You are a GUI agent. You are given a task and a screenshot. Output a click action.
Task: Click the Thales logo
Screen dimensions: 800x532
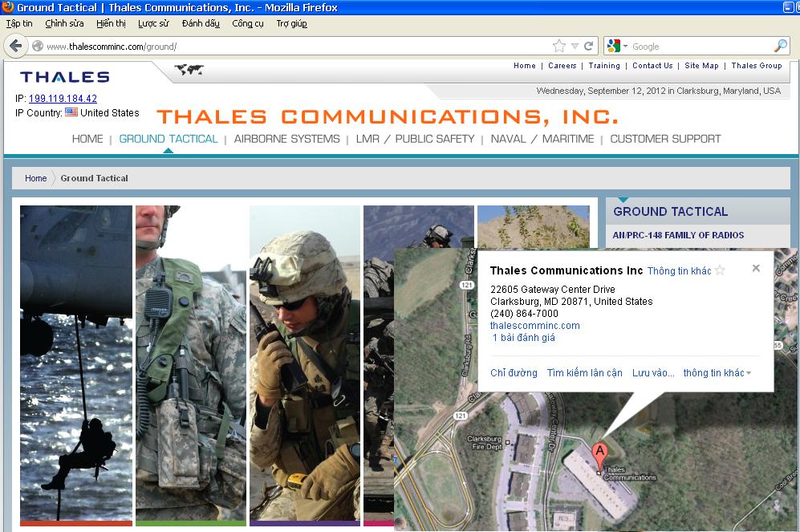point(65,77)
